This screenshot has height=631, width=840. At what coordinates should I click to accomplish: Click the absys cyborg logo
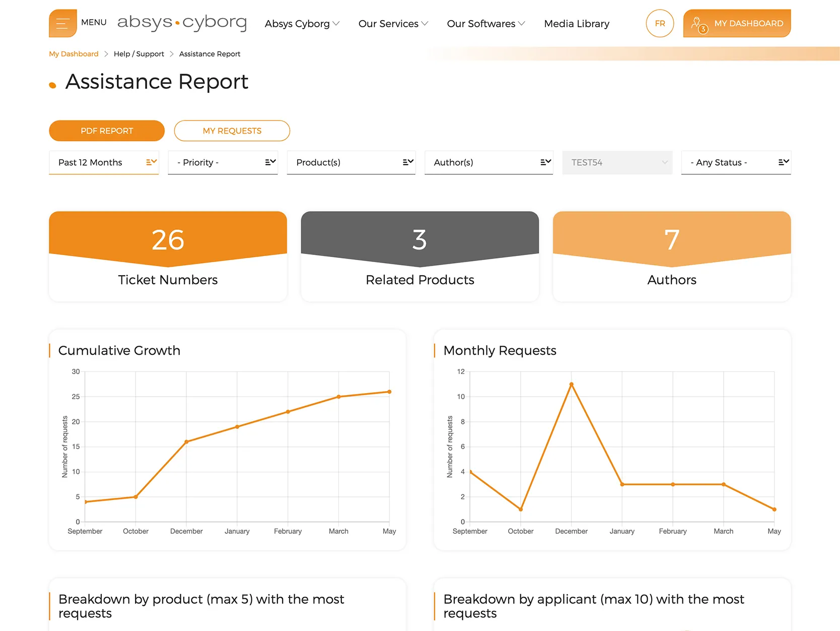[x=182, y=22]
